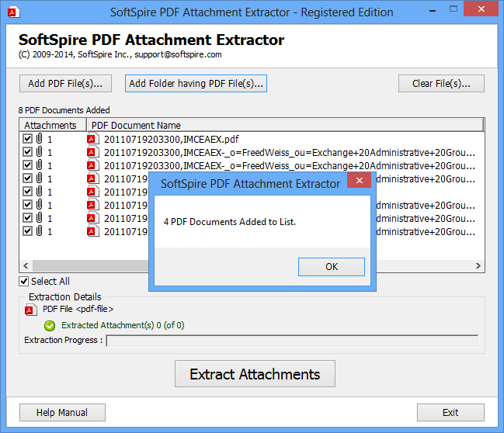Click the 'Extraction Details' group label
Viewport: 504px width, 433px height.
65,296
